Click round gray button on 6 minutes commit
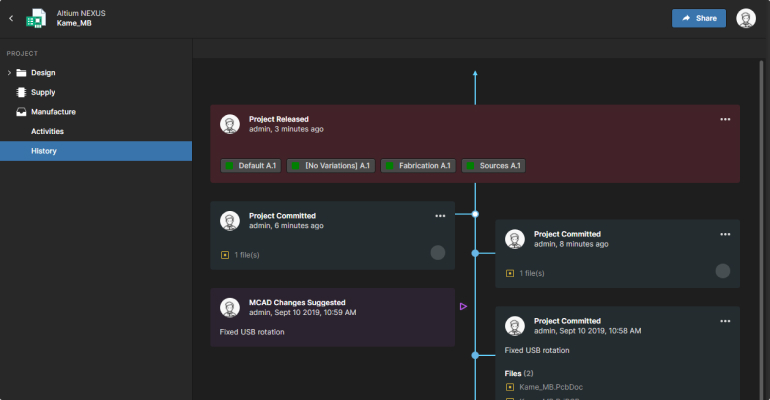Screen dimensions: 770x400 (x=438, y=253)
